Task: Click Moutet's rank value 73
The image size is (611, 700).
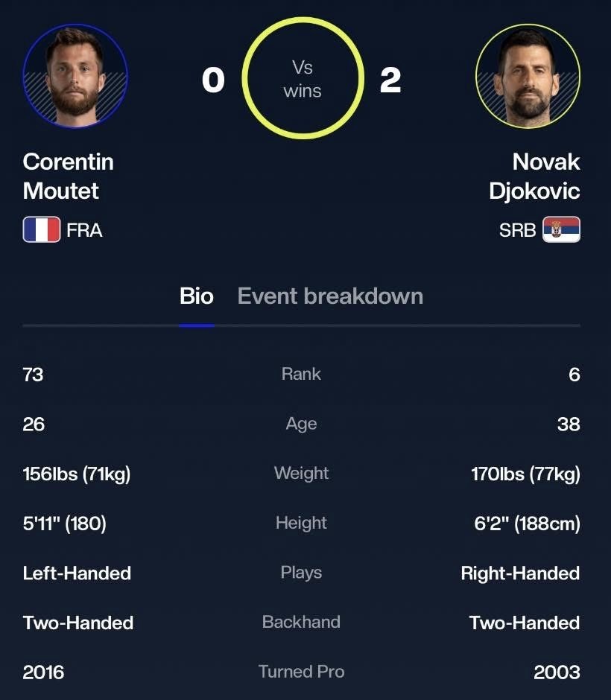Action: point(33,375)
